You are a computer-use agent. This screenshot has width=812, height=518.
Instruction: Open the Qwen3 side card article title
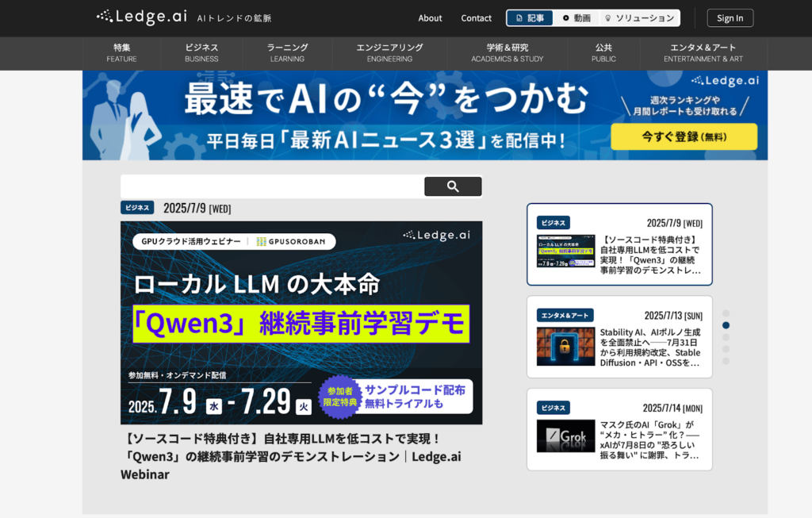(650, 255)
